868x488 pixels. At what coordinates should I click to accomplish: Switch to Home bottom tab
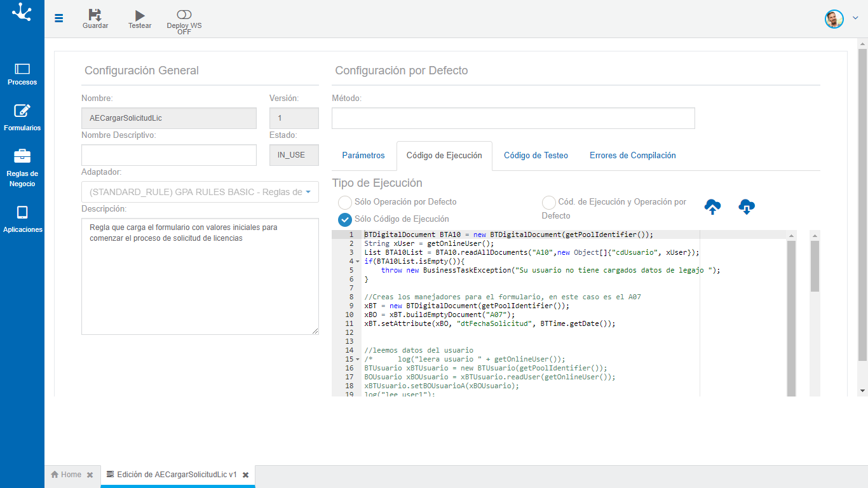66,475
